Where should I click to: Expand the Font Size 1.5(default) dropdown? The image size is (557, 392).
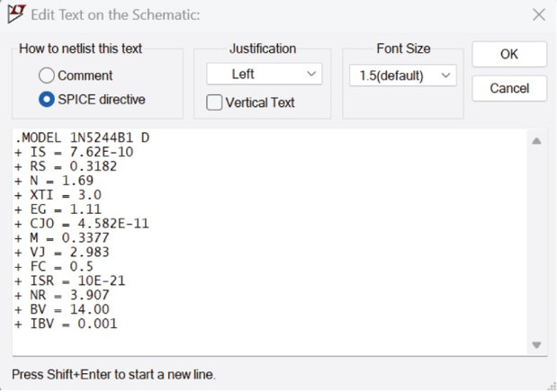click(x=402, y=76)
